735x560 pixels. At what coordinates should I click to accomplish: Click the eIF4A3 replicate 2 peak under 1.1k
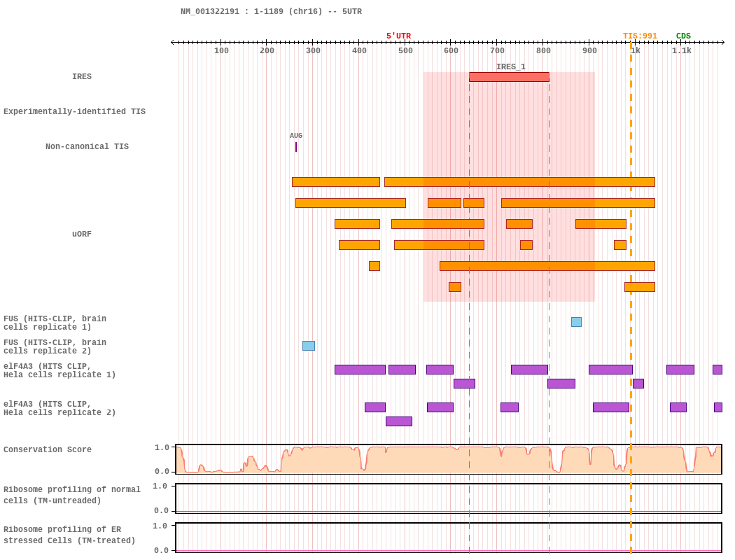pos(678,407)
